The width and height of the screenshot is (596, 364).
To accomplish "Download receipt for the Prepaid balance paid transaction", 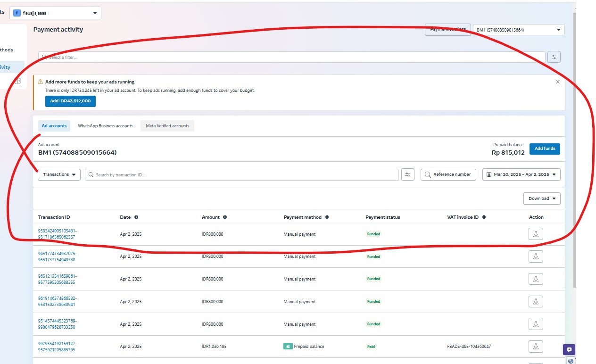I will click(536, 347).
